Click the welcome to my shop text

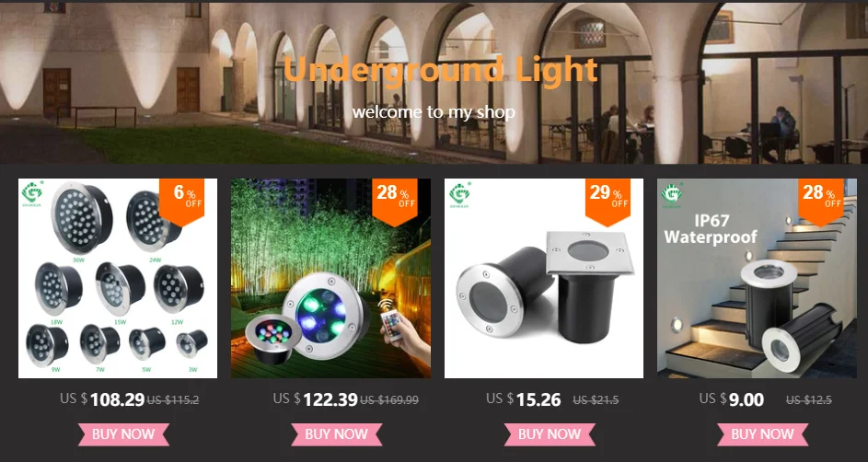434,112
